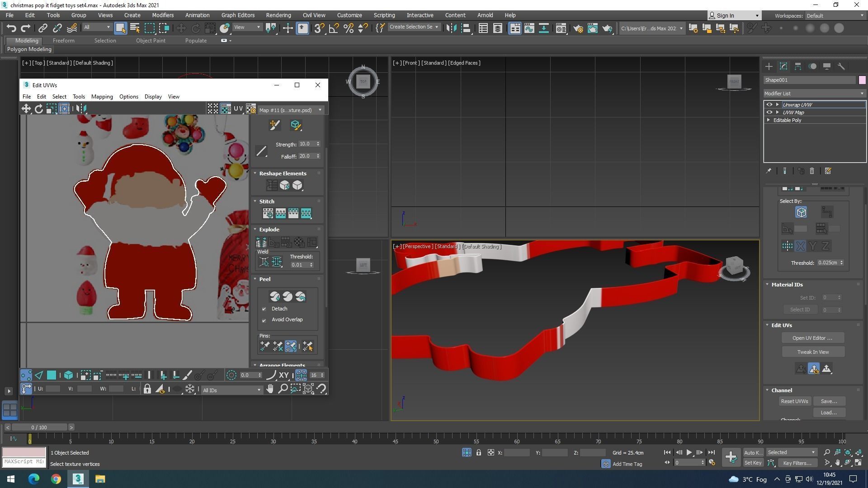Click the Undo icon in main toolbar
The width and height of the screenshot is (868, 488).
(11, 28)
